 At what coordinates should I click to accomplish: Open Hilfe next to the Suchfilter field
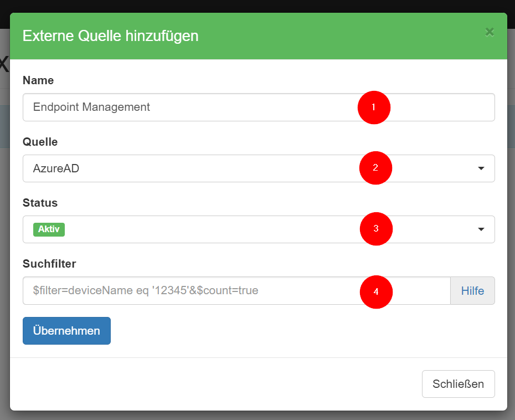tap(472, 290)
